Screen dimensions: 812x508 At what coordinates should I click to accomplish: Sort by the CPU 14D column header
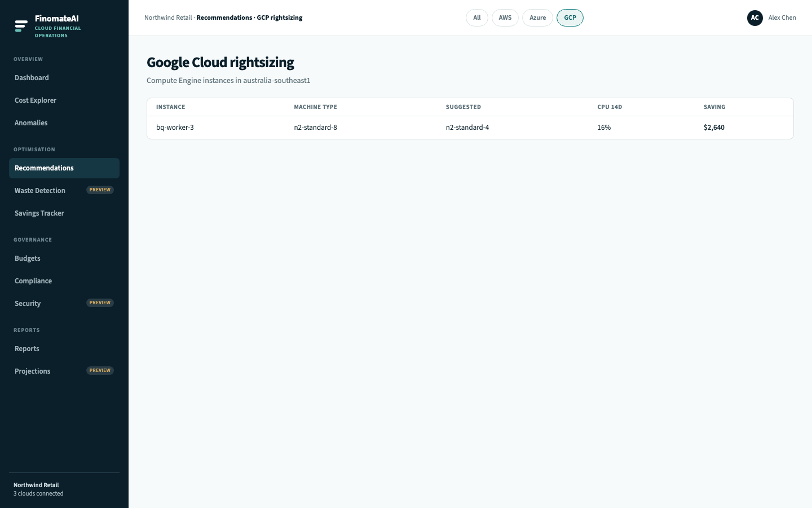610,107
